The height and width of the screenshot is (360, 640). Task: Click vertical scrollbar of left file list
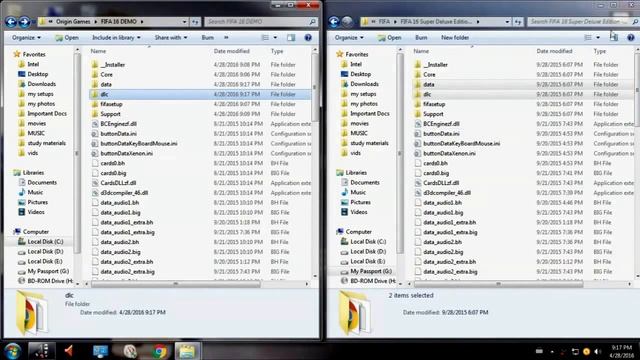[315, 87]
